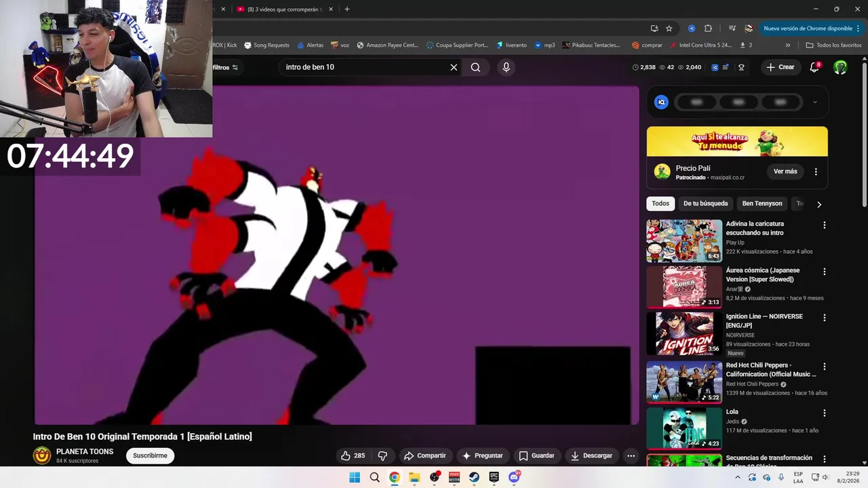868x488 pixels.
Task: Bookmark this page with the star icon
Action: [x=669, y=28]
